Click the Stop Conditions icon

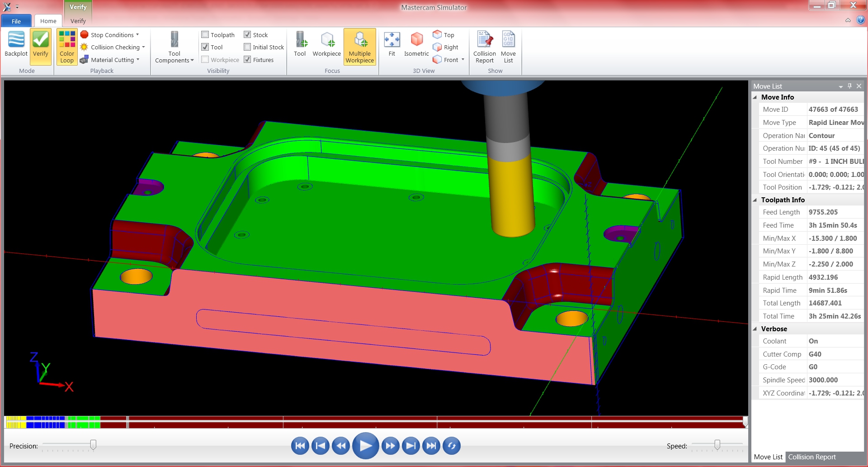(84, 34)
